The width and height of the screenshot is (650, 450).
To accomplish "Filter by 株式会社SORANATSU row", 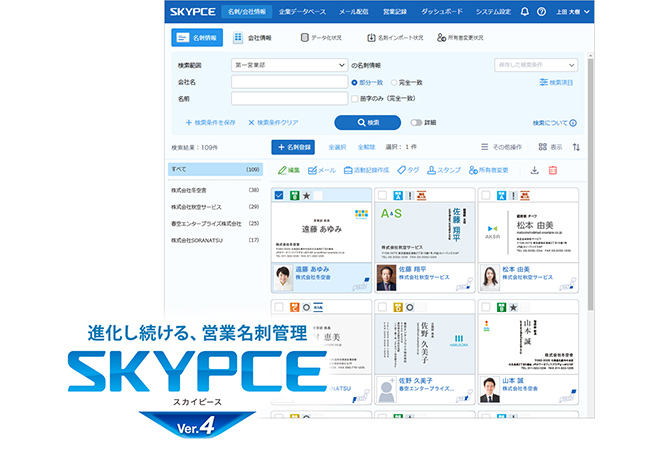I will pos(215,240).
